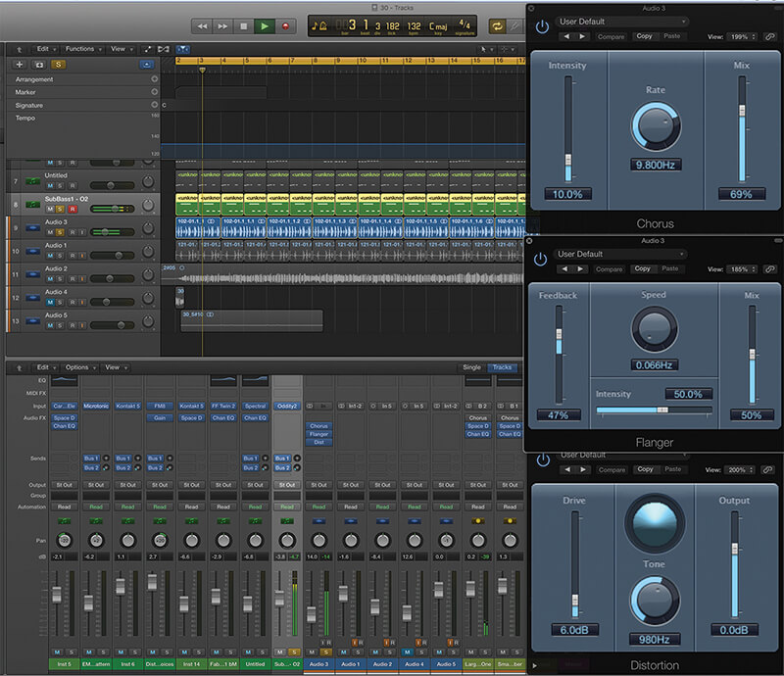
Task: Select the Add Track plus icon
Action: click(x=18, y=66)
